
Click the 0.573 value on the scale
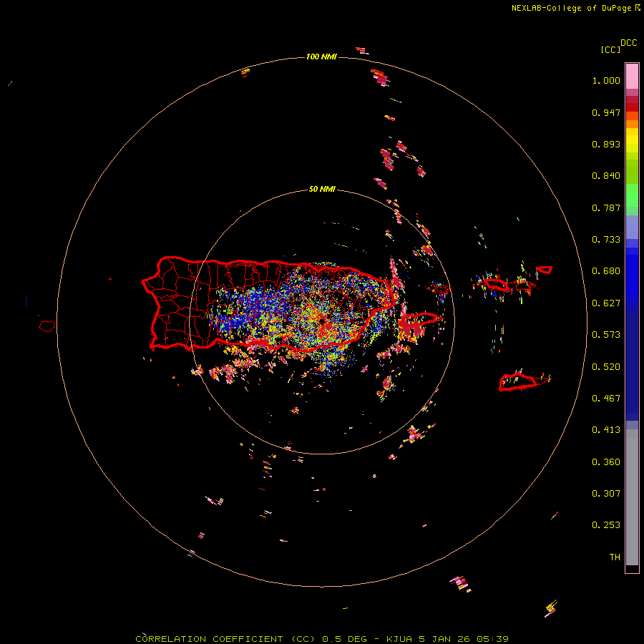point(606,335)
